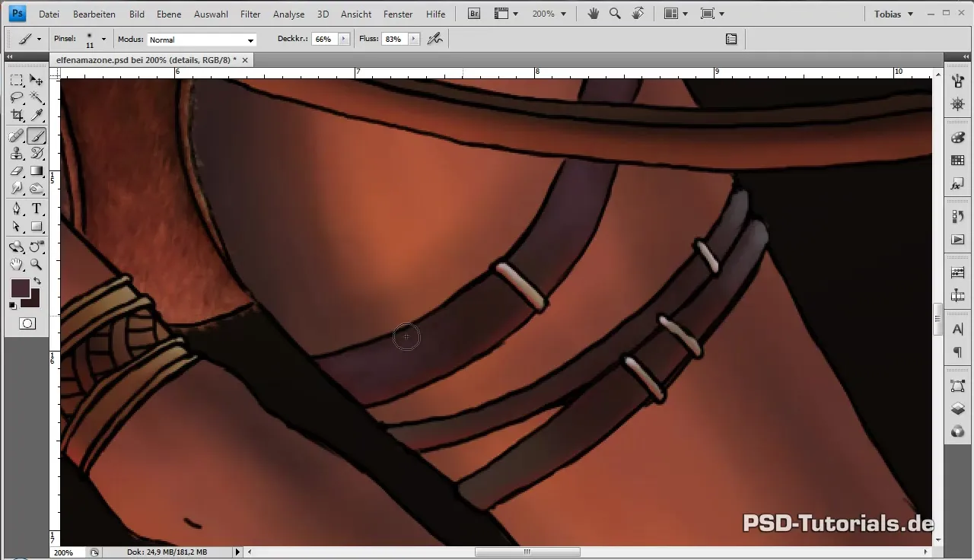Open the Filter menu
974x560 pixels.
[250, 14]
